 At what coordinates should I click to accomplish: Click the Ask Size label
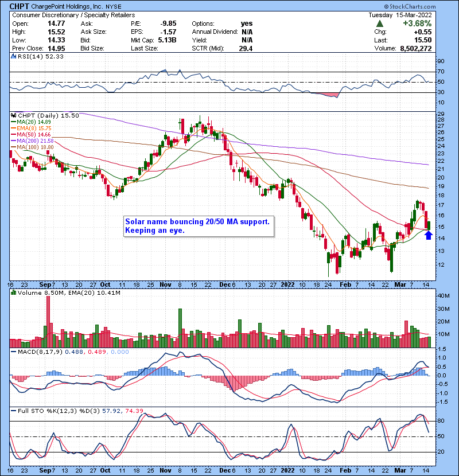point(94,32)
